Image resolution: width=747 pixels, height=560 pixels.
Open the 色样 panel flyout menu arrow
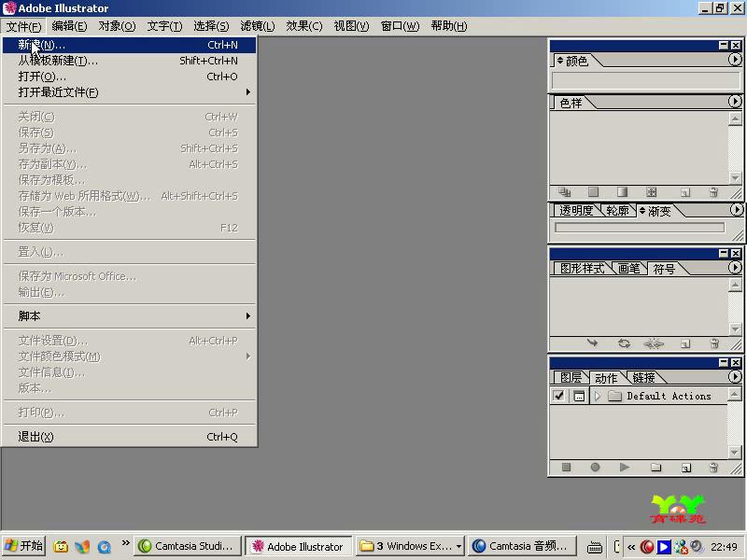tap(735, 102)
